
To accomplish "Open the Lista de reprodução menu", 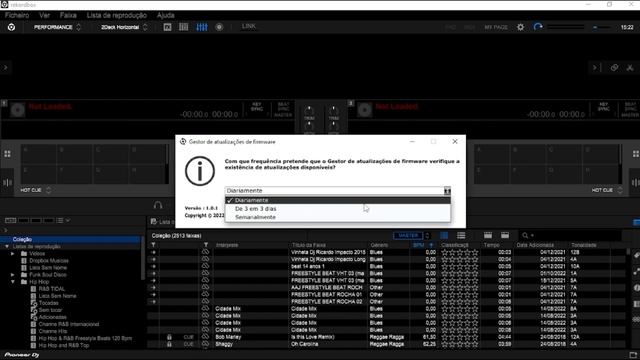I will click(x=117, y=15).
